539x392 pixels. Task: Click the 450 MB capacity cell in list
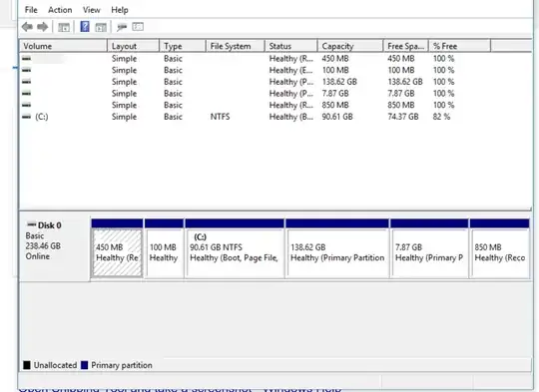point(335,59)
